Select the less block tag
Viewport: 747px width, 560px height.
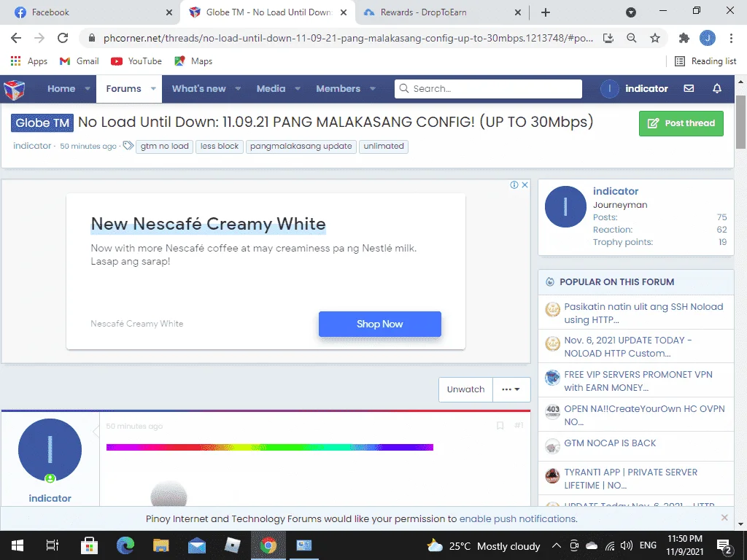tap(219, 146)
